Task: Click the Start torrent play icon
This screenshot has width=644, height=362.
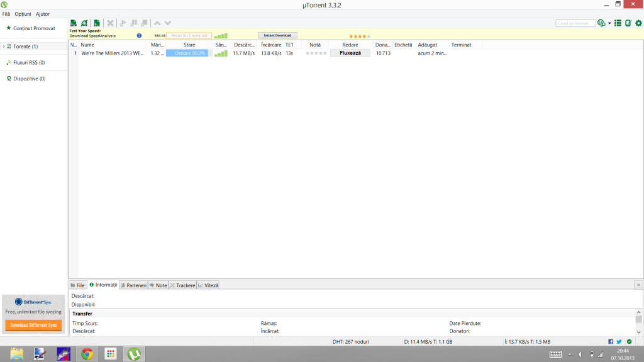Action: click(123, 23)
